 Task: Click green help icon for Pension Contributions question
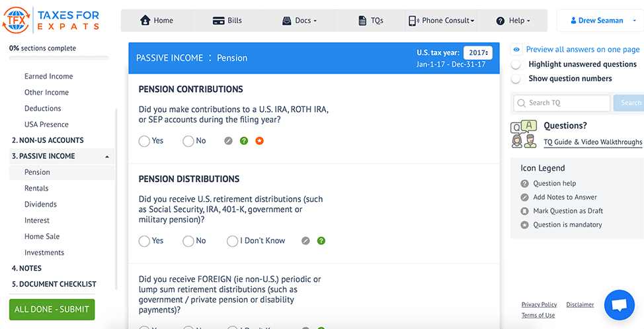click(244, 141)
